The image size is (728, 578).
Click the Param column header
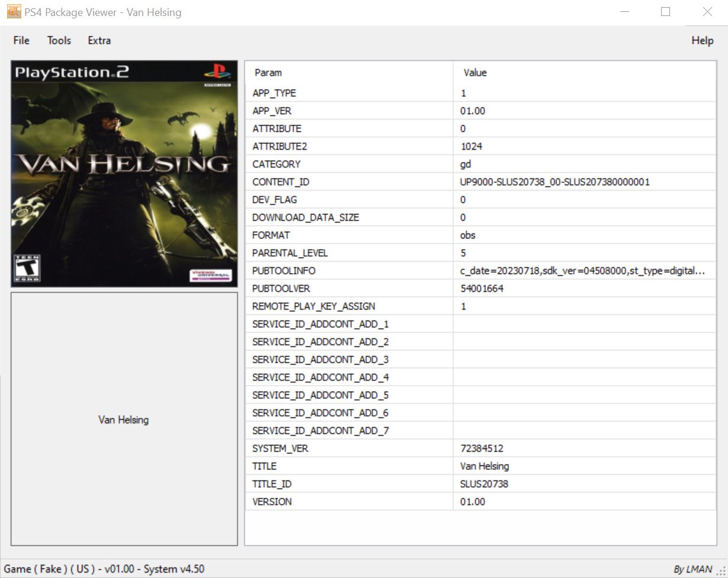[x=349, y=72]
